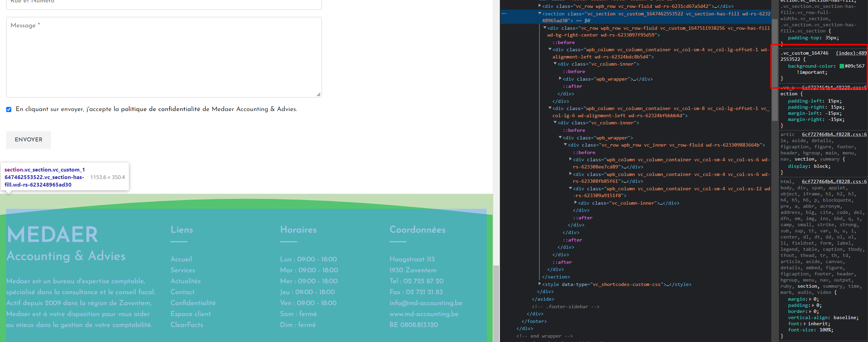Click the webpage vertical scrollbar thumb
The image size is (868, 342).
[x=496, y=303]
